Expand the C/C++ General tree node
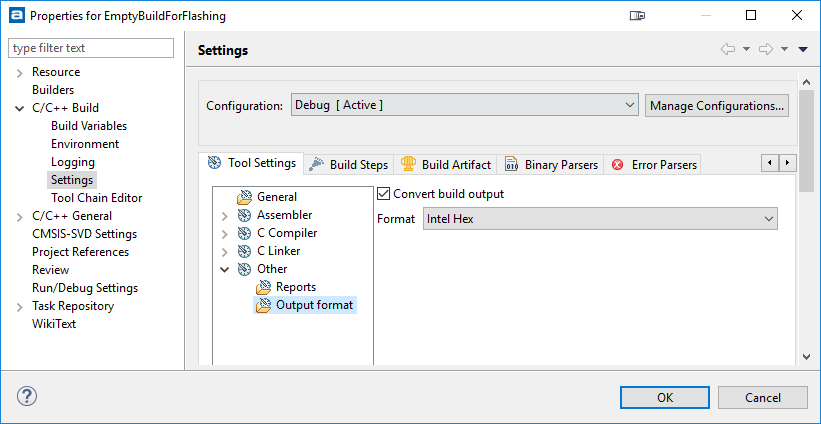This screenshot has width=821, height=424. pos(20,216)
